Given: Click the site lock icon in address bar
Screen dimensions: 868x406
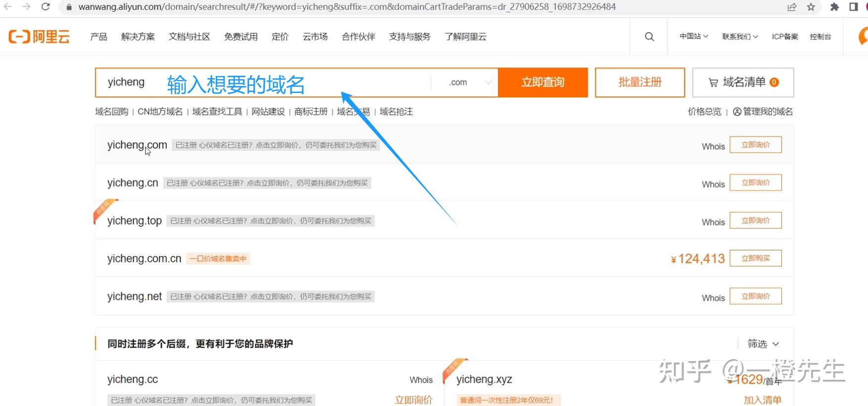Looking at the screenshot, I should coord(69,7).
